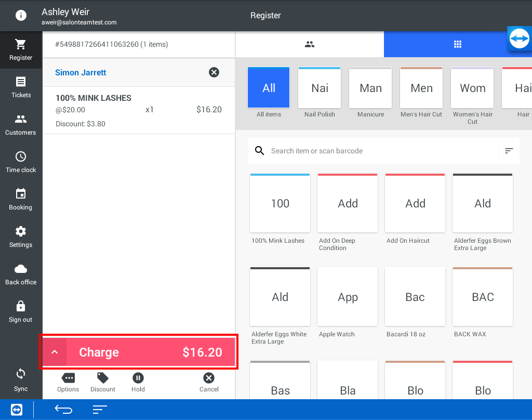This screenshot has height=420, width=532.
Task: Open the item sort options
Action: pos(509,151)
